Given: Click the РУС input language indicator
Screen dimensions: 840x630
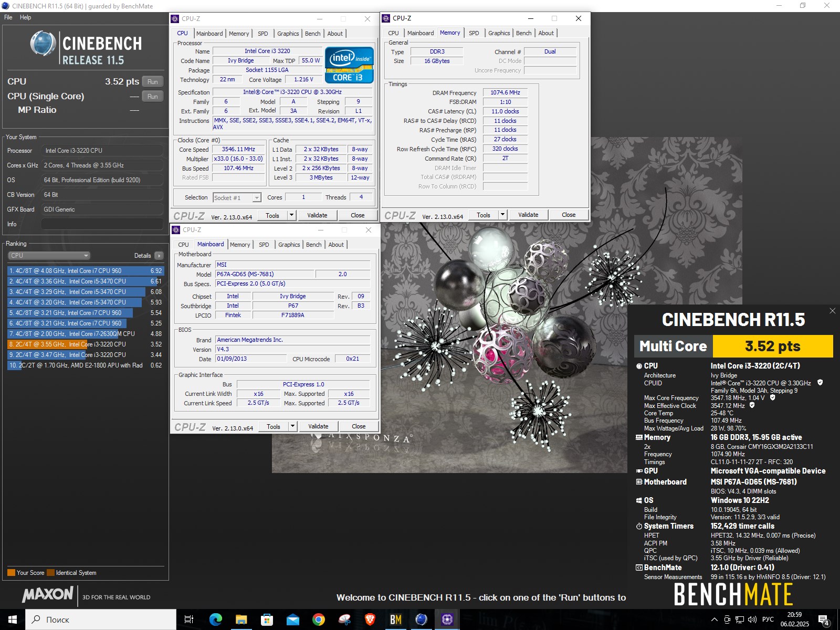Looking at the screenshot, I should [768, 619].
